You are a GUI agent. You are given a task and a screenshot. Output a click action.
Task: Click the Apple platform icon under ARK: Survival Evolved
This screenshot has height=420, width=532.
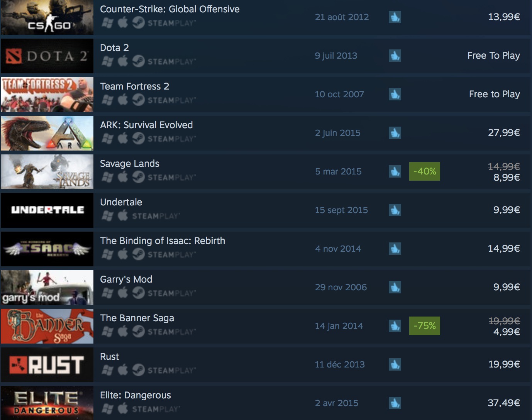pos(123,138)
